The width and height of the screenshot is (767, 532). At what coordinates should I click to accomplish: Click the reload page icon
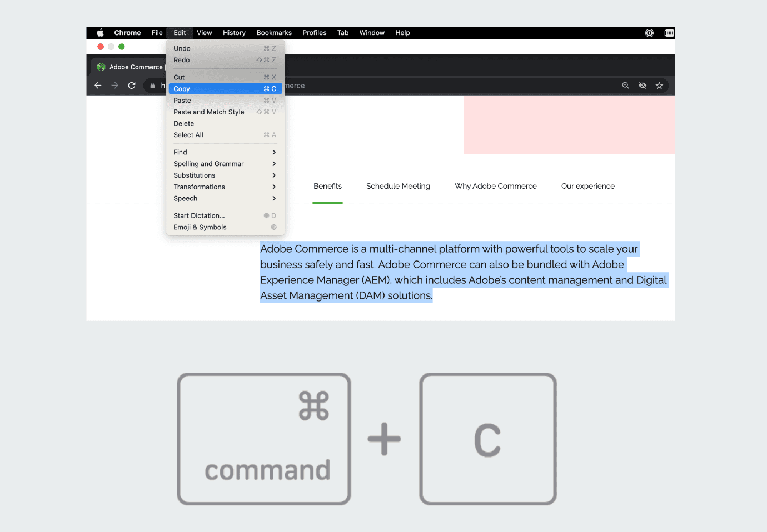tap(132, 86)
